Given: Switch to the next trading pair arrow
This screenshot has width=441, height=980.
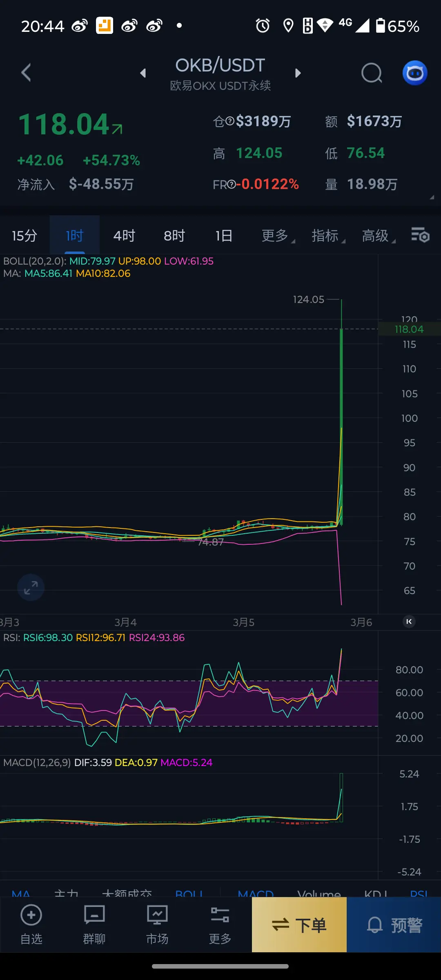Looking at the screenshot, I should click(x=298, y=73).
